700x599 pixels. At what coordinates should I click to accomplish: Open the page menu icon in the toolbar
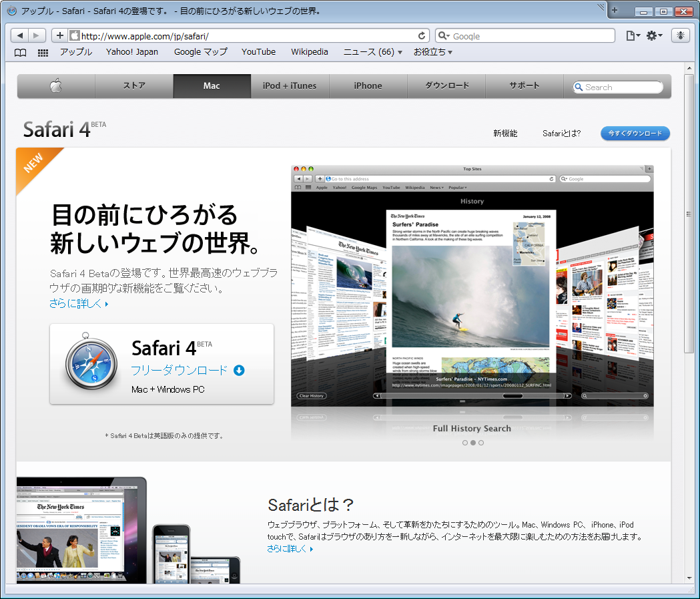click(633, 36)
